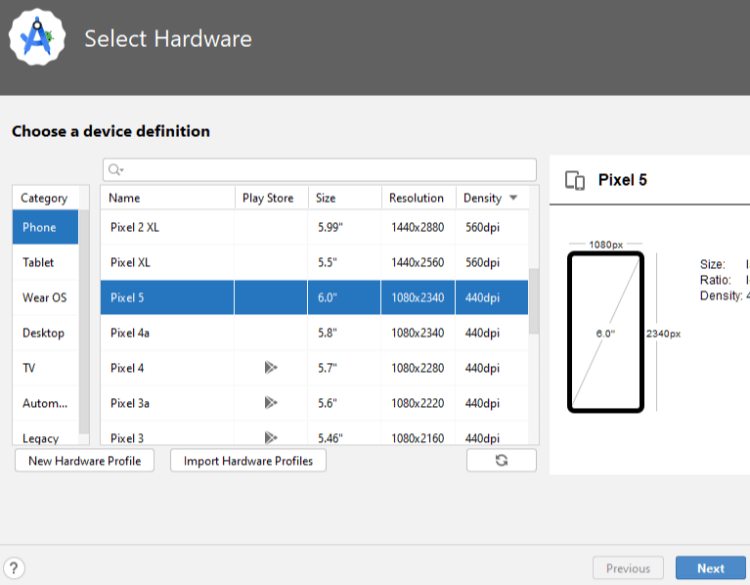Click the 1080x2220 resolution cell
The width and height of the screenshot is (750, 585).
point(418,403)
